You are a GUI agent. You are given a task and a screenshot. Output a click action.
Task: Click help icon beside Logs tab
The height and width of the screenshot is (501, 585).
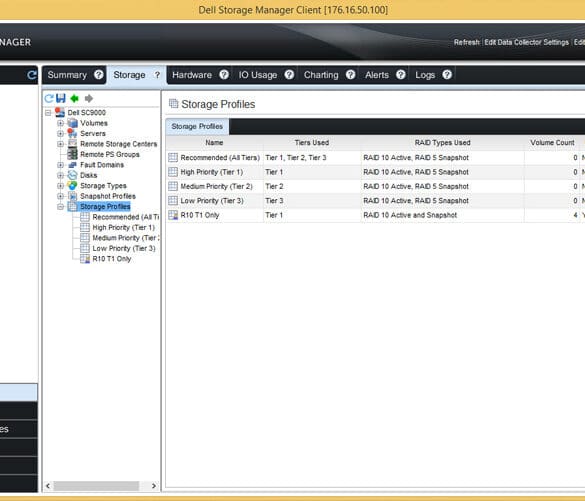447,75
